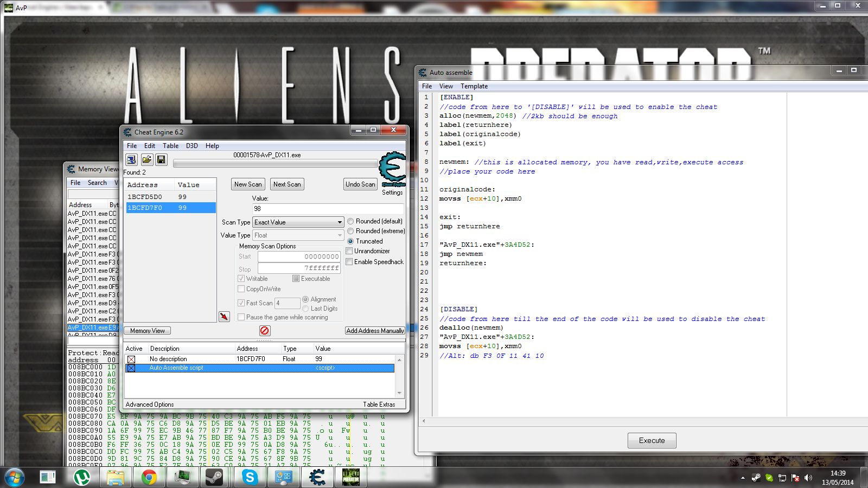Open the Edit menu in Cheat Engine

[x=150, y=146]
